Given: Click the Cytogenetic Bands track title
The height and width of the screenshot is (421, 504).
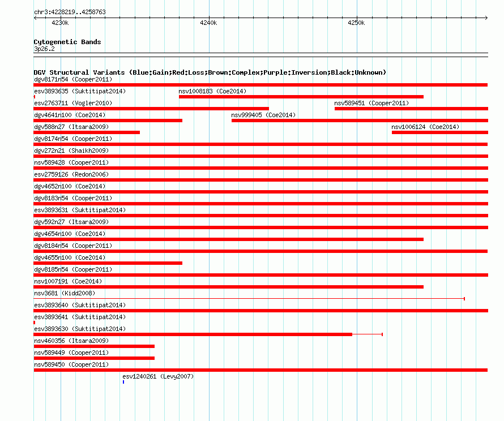Looking at the screenshot, I should (67, 42).
